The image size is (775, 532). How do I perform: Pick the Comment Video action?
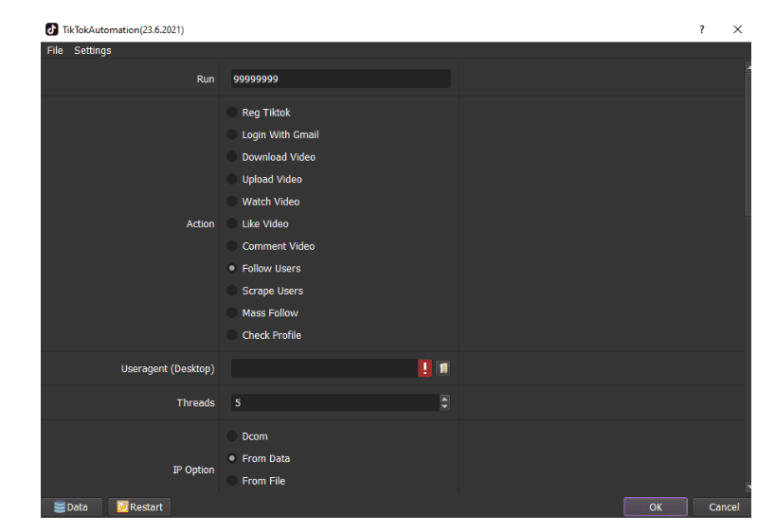tap(271, 246)
